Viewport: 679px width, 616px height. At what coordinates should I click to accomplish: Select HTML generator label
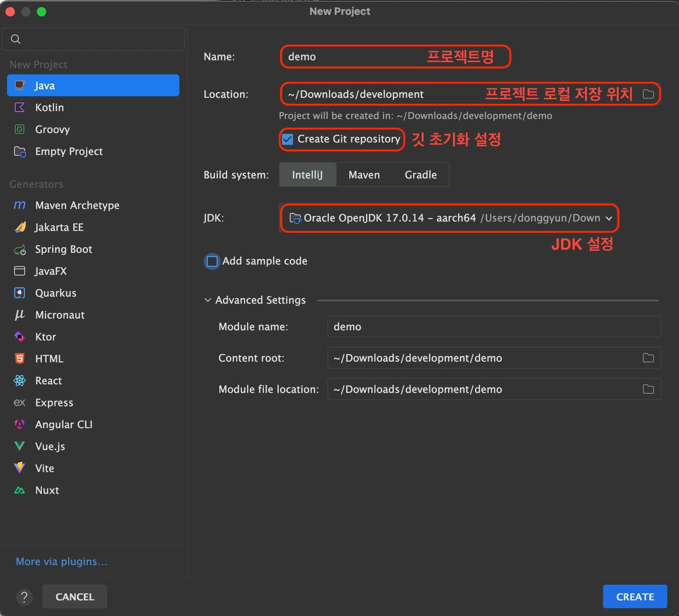pyautogui.click(x=49, y=358)
